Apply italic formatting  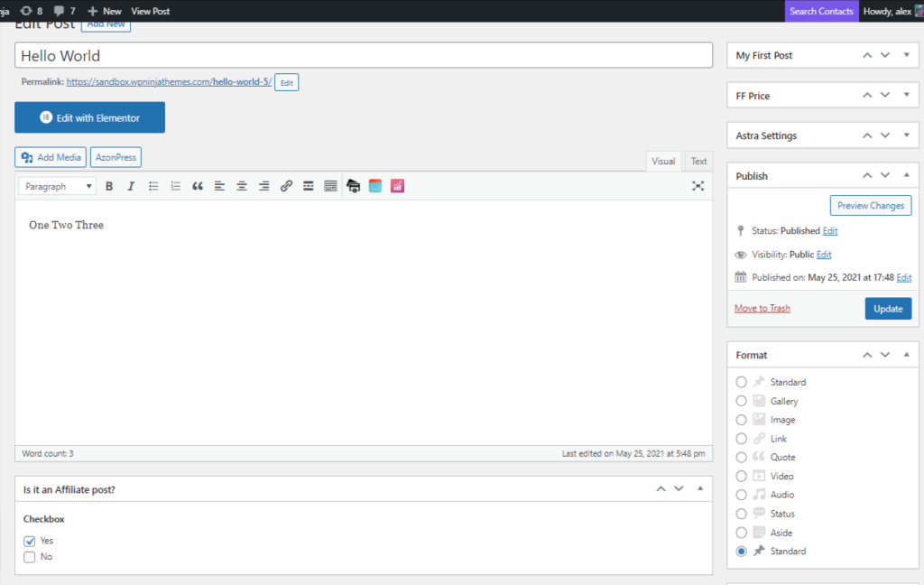(131, 186)
